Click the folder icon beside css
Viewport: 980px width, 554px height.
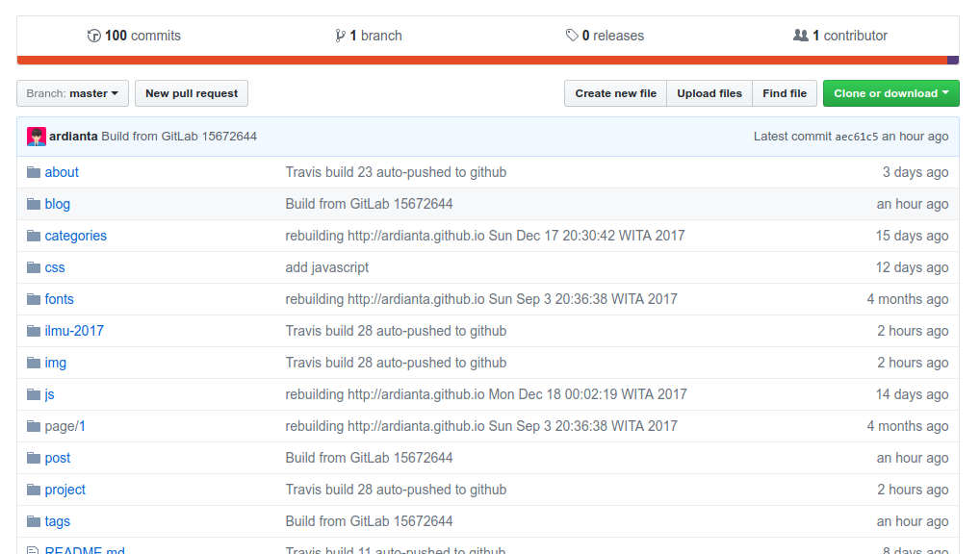tap(33, 267)
